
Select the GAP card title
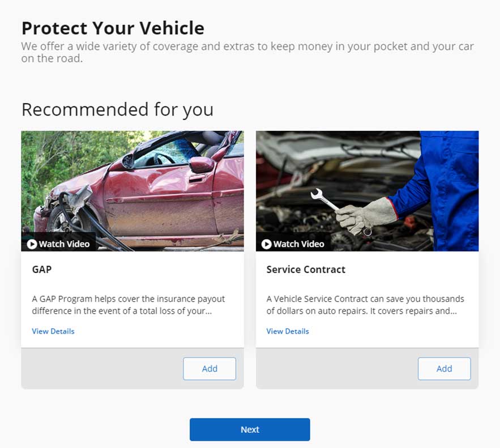coord(42,270)
